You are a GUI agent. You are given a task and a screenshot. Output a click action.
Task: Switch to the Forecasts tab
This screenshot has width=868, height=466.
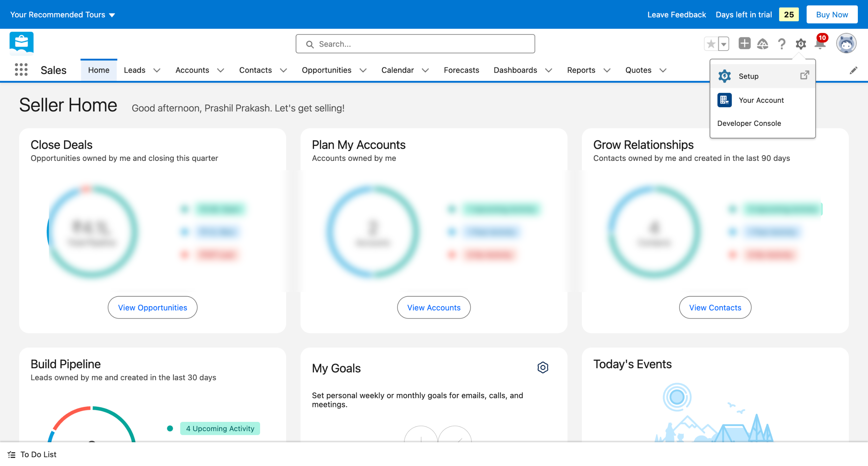[461, 70]
